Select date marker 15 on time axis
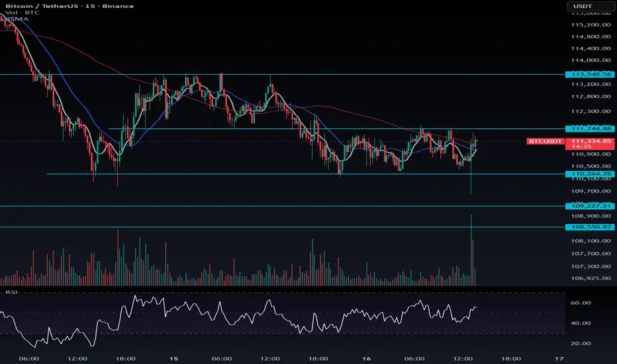 173,358
